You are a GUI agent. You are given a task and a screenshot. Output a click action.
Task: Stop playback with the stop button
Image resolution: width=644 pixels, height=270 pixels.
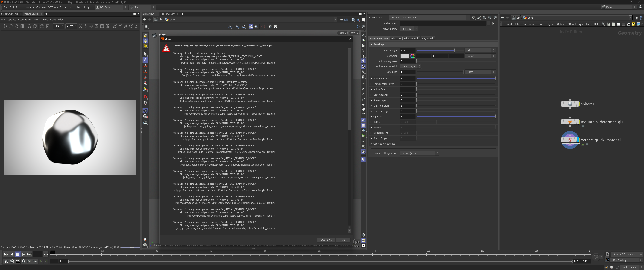(x=18, y=254)
